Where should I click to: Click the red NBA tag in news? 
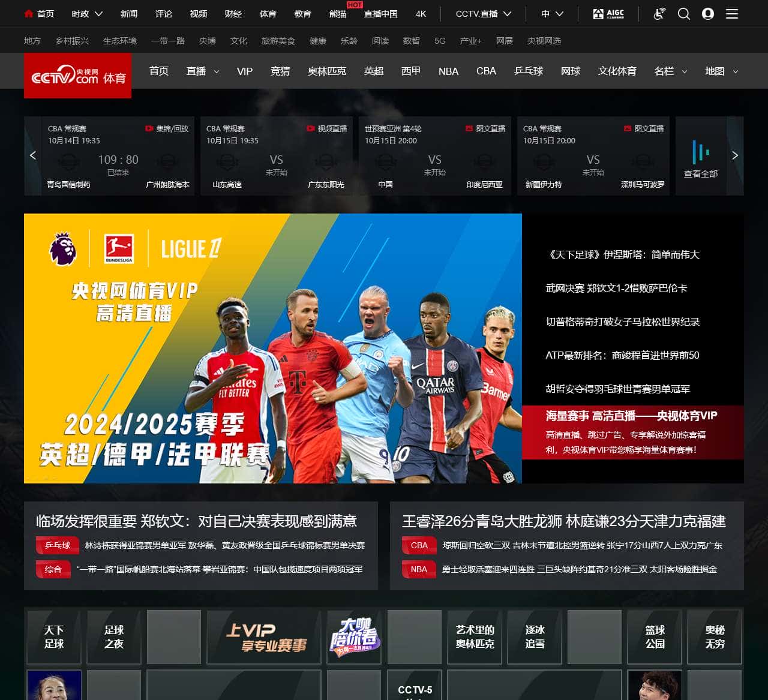(419, 569)
